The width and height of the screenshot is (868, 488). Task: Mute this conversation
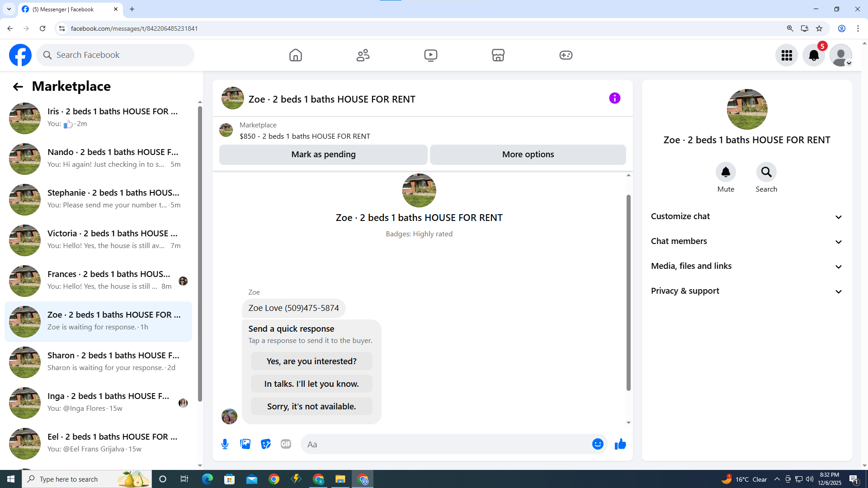pyautogui.click(x=726, y=172)
